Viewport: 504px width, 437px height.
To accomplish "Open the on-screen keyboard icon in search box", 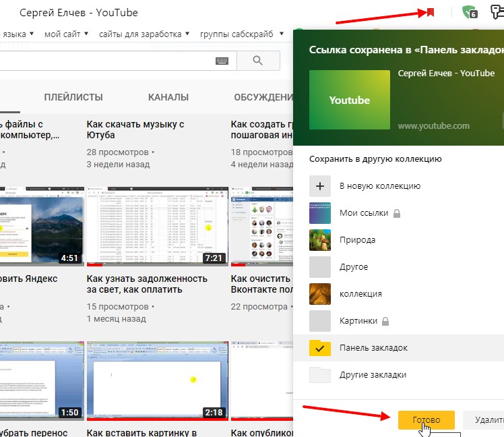I will 222,61.
